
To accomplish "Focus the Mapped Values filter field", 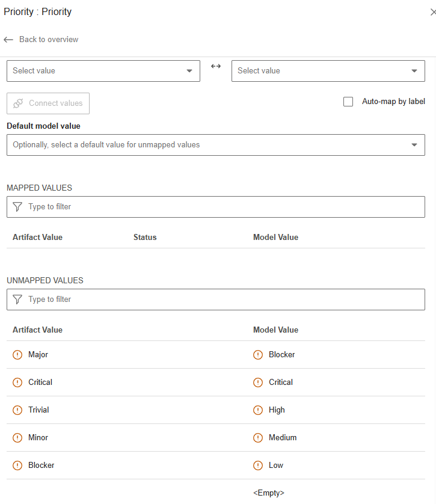I will click(223, 207).
